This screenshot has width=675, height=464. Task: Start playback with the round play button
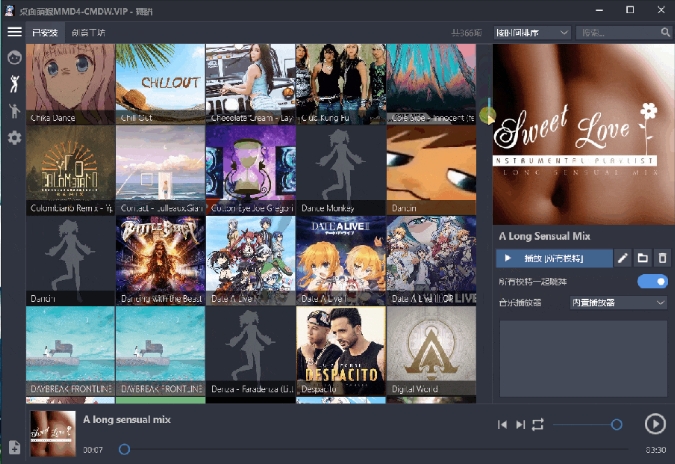(655, 424)
